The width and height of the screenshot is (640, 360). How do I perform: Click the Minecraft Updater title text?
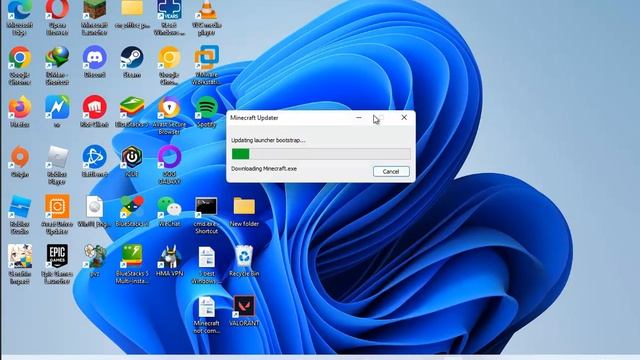pos(254,118)
